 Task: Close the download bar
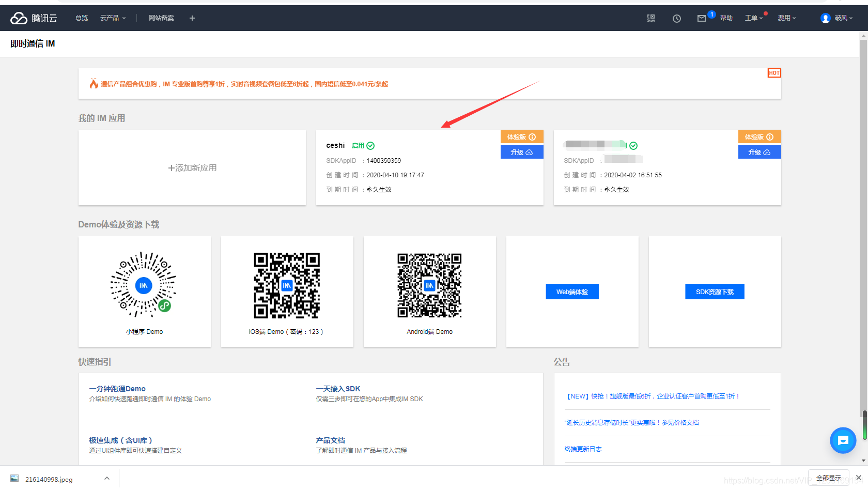(x=858, y=478)
